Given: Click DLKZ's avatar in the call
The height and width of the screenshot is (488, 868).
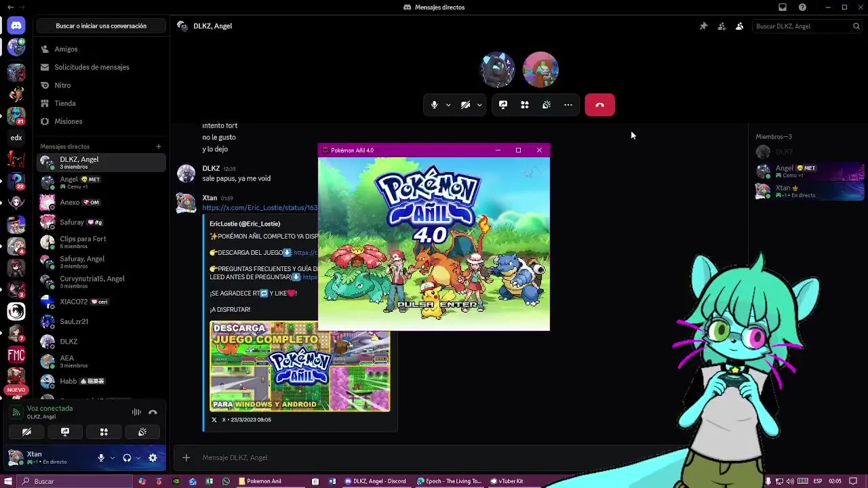Looking at the screenshot, I should click(498, 69).
